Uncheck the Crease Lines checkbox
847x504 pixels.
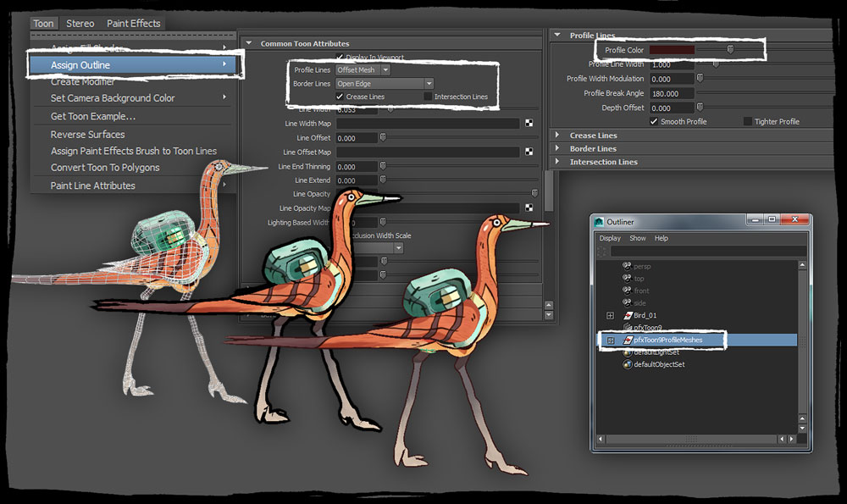click(x=340, y=97)
